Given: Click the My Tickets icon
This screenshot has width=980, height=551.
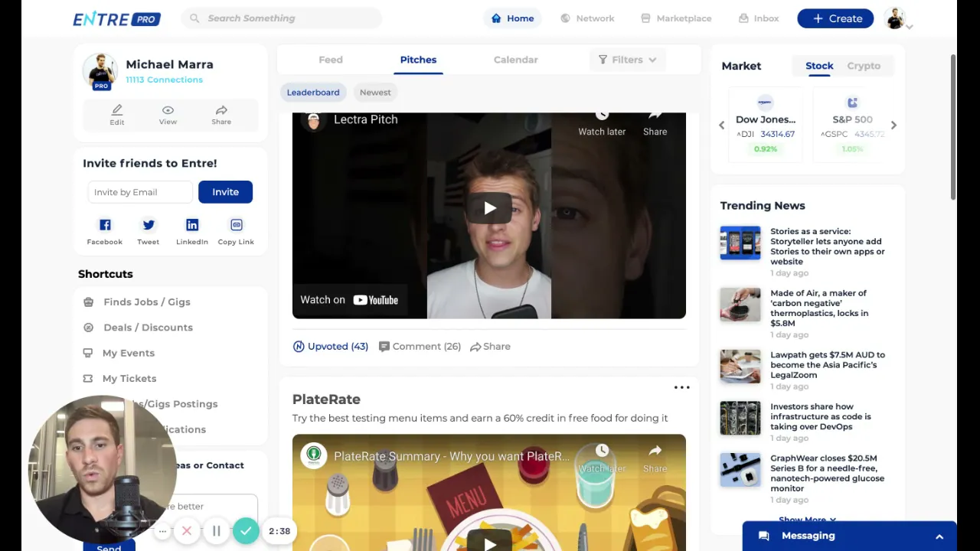Looking at the screenshot, I should tap(88, 378).
